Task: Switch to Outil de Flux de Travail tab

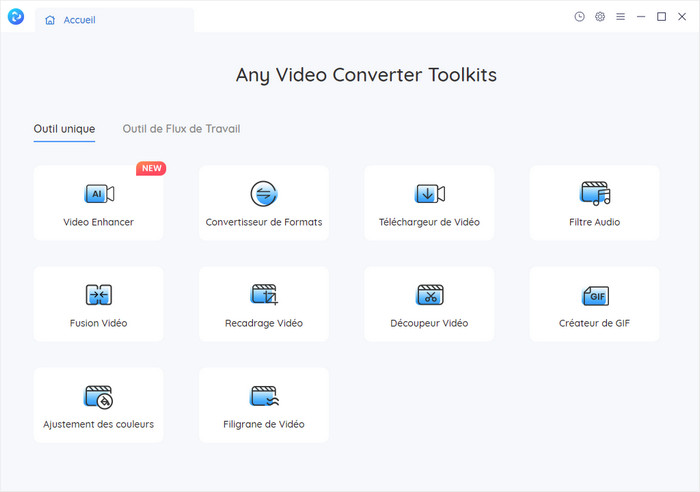Action: [x=181, y=129]
